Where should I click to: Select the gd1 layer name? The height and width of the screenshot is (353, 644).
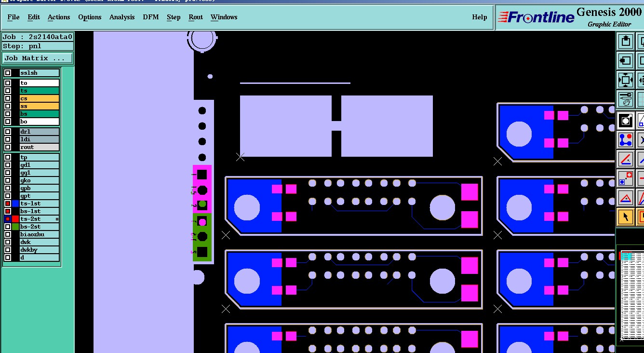(39, 165)
